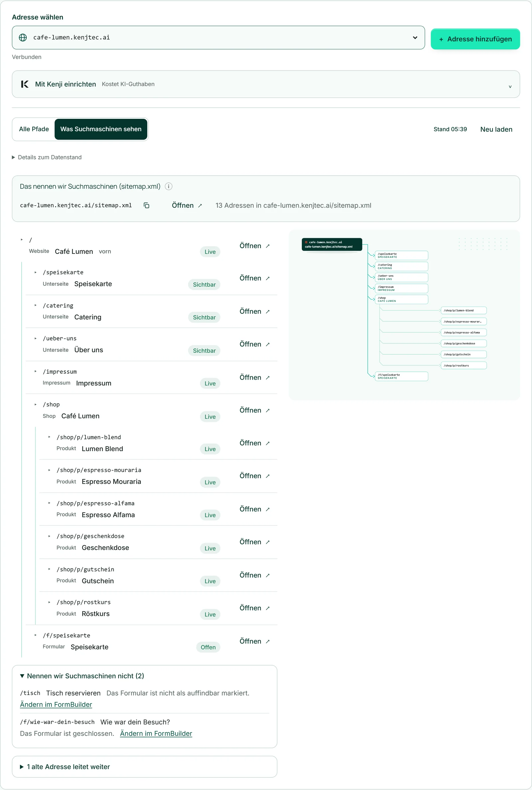Click the /f/speisekarte node in diagram
Image resolution: width=532 pixels, height=790 pixels.
[401, 376]
